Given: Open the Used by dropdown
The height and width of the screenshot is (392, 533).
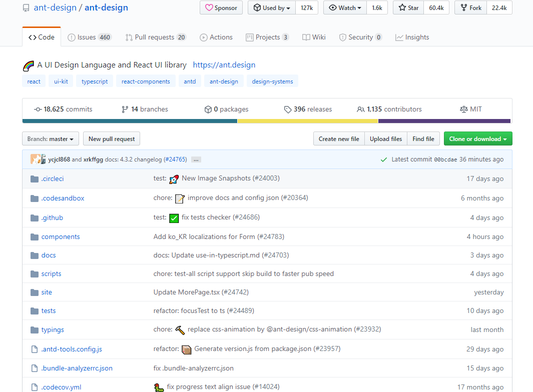Looking at the screenshot, I should click(x=272, y=8).
